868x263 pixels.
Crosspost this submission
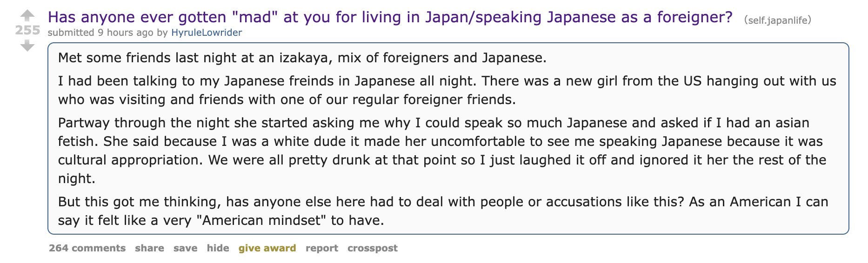coord(372,248)
